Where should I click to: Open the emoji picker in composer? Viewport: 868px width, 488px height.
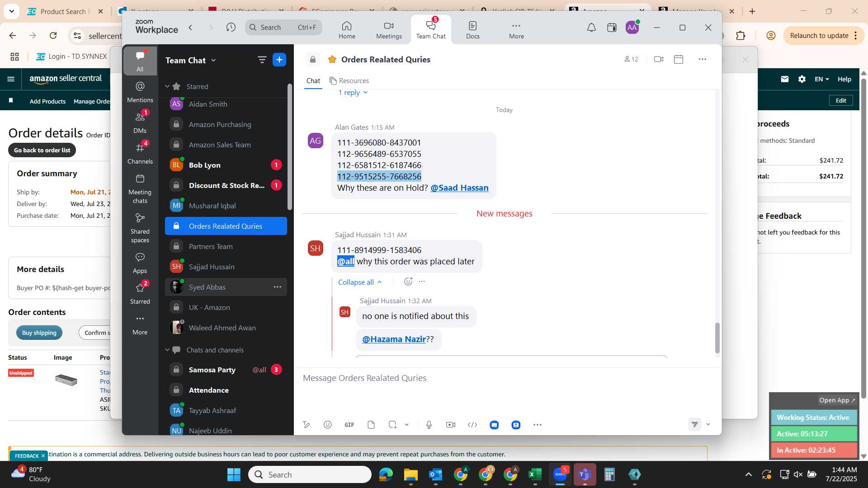click(x=328, y=425)
